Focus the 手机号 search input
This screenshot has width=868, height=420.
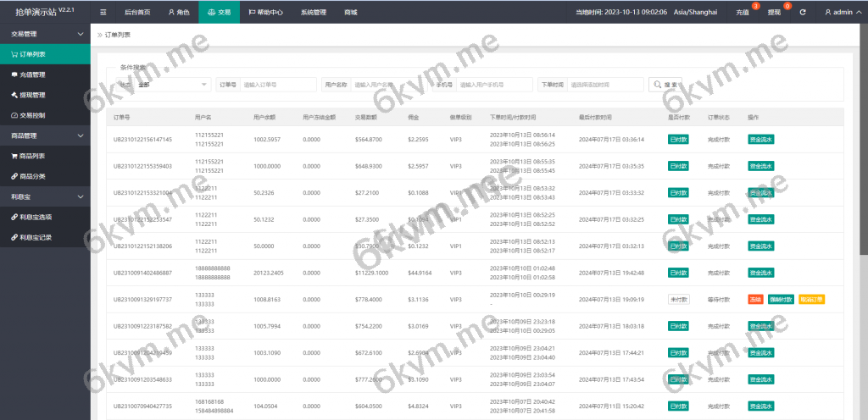tap(495, 85)
